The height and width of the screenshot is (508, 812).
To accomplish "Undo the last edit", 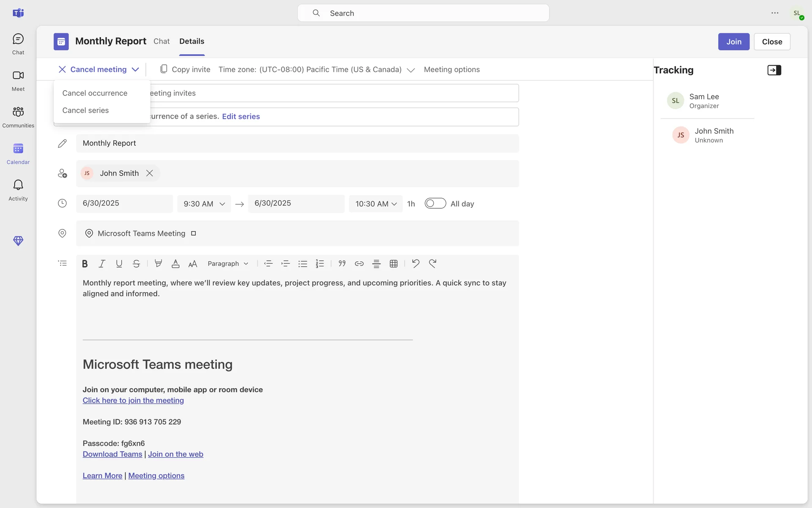I will 415,264.
